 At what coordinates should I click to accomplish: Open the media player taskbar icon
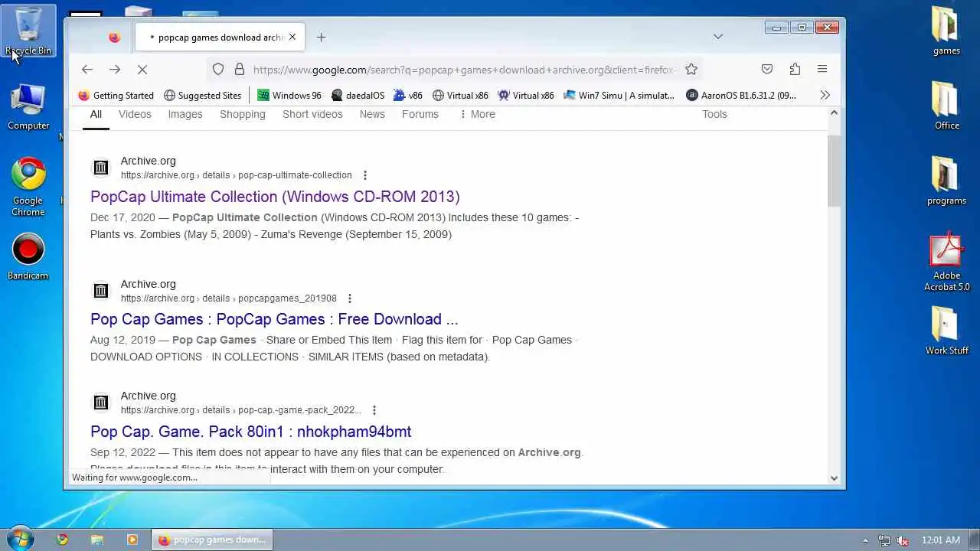pos(132,540)
